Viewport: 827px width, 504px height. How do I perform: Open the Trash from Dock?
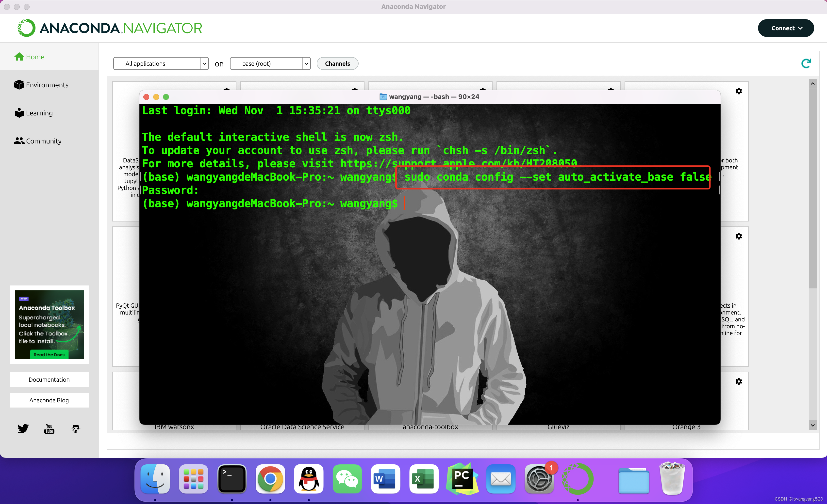[x=672, y=479]
